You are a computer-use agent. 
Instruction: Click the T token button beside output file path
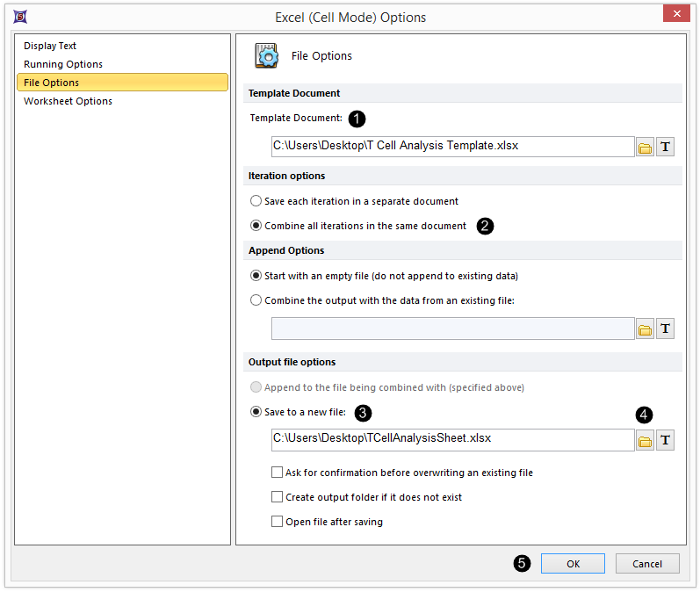click(666, 440)
